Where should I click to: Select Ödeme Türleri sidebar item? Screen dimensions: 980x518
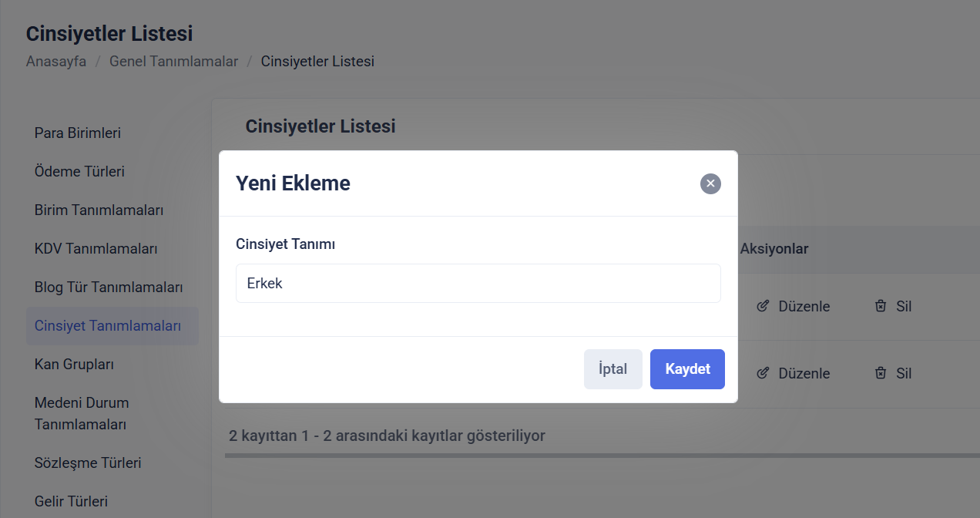[79, 171]
